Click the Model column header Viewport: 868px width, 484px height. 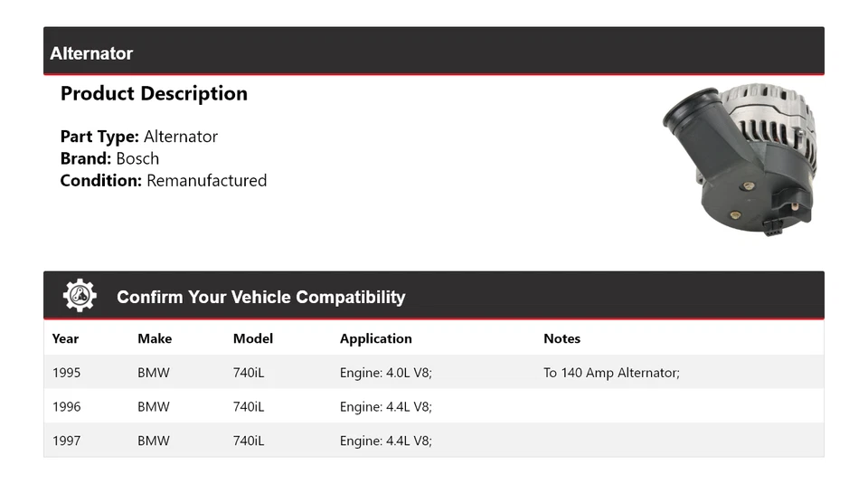[253, 338]
